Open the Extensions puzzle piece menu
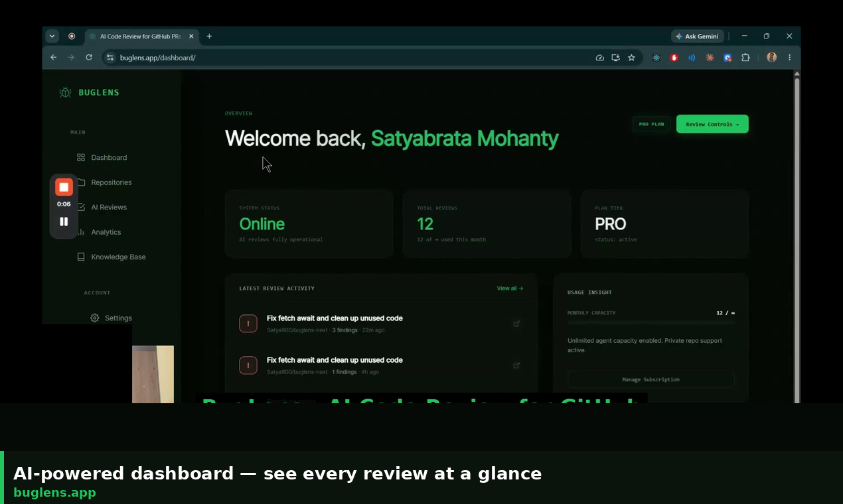This screenshot has width=843, height=504. coord(745,58)
